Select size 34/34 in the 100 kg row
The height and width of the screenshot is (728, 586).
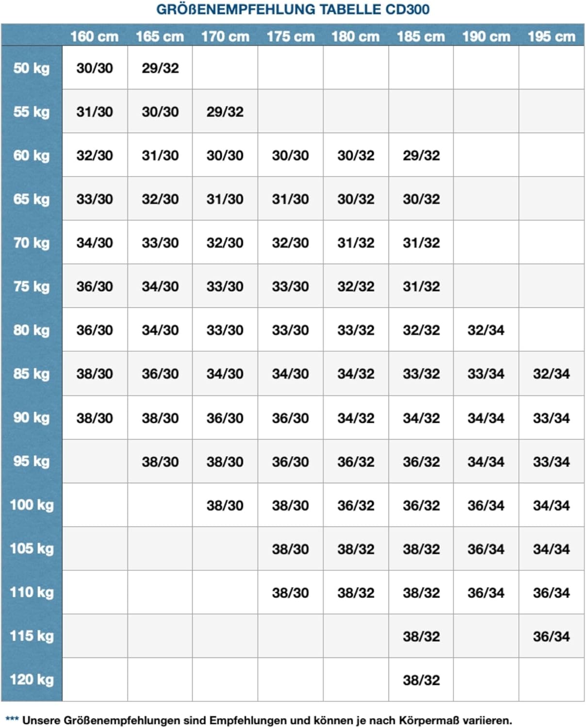coord(551,505)
